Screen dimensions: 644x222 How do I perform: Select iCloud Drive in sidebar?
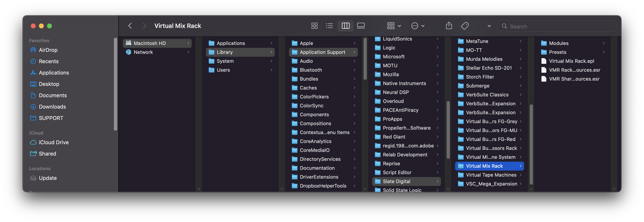tap(53, 142)
